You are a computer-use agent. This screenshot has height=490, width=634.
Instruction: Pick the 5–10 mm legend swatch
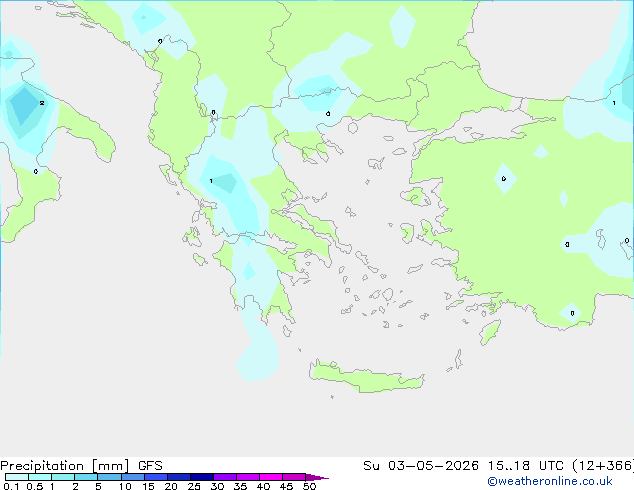click(109, 477)
